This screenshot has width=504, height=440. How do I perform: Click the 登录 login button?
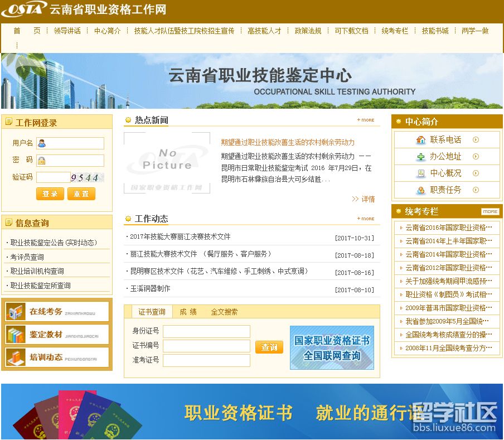point(50,194)
